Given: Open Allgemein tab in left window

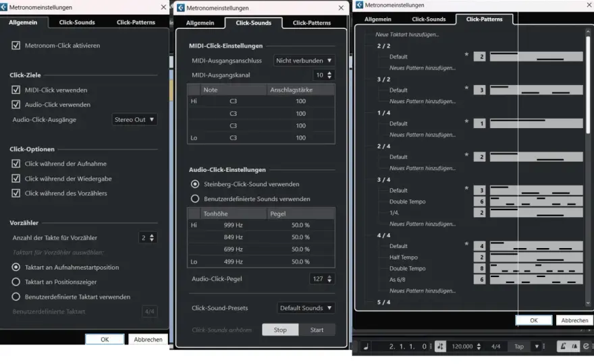Looking at the screenshot, I should coord(23,22).
